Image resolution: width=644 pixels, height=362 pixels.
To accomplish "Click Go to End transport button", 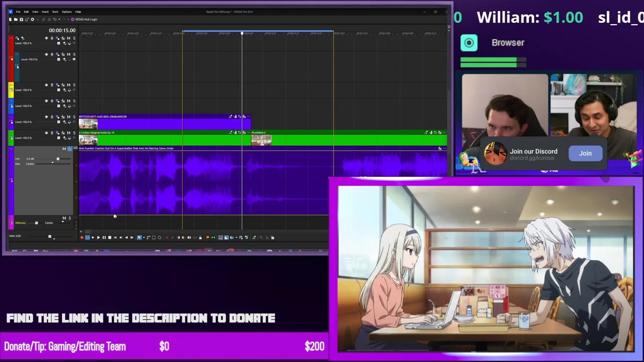I will coord(121,237).
